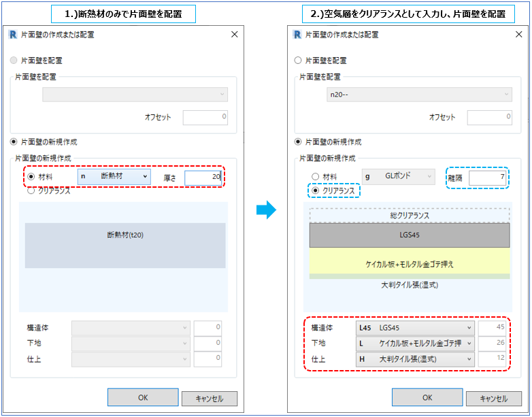532x417 pixels.
Task: Click the 構造体 label in left dialog
Action: (37, 328)
